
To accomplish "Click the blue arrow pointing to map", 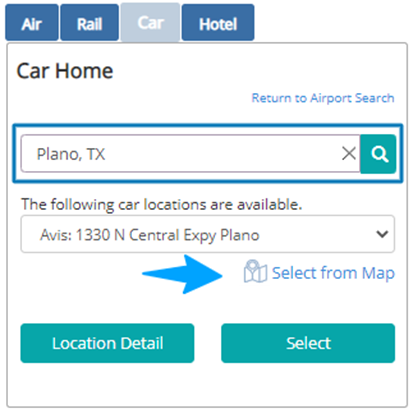I will pos(183,274).
